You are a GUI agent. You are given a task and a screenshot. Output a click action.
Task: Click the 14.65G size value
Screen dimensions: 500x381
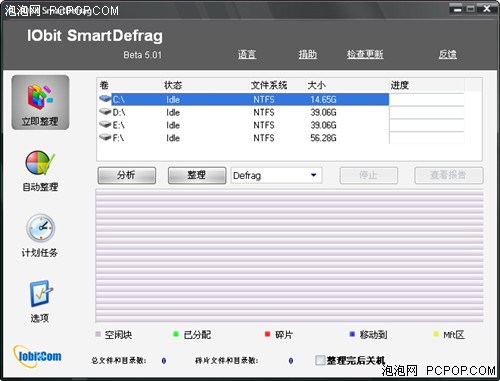click(323, 100)
